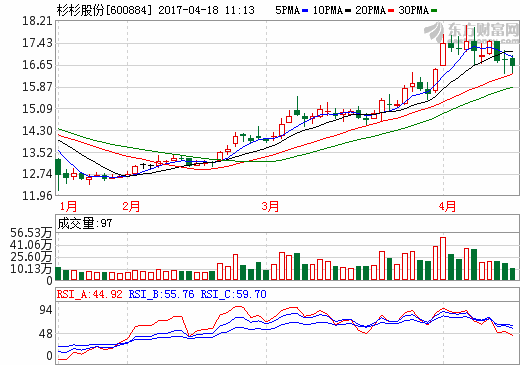
Task: Click the 3月 month marker
Action: (270, 207)
